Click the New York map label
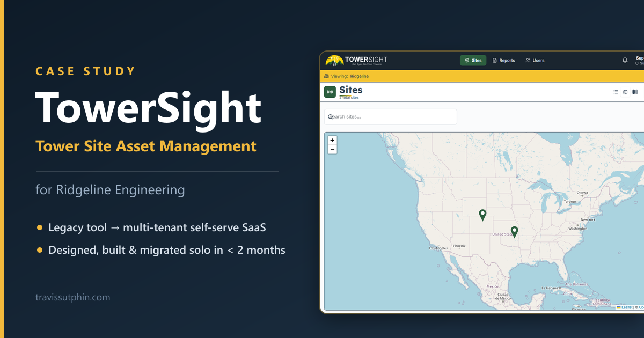 (x=588, y=219)
